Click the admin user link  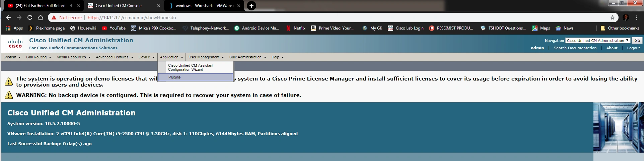(537, 48)
